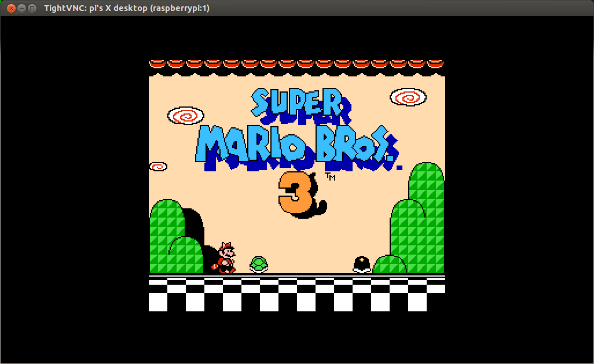The image size is (594, 364).
Task: Click the swirl cloud at top right
Action: (x=408, y=97)
